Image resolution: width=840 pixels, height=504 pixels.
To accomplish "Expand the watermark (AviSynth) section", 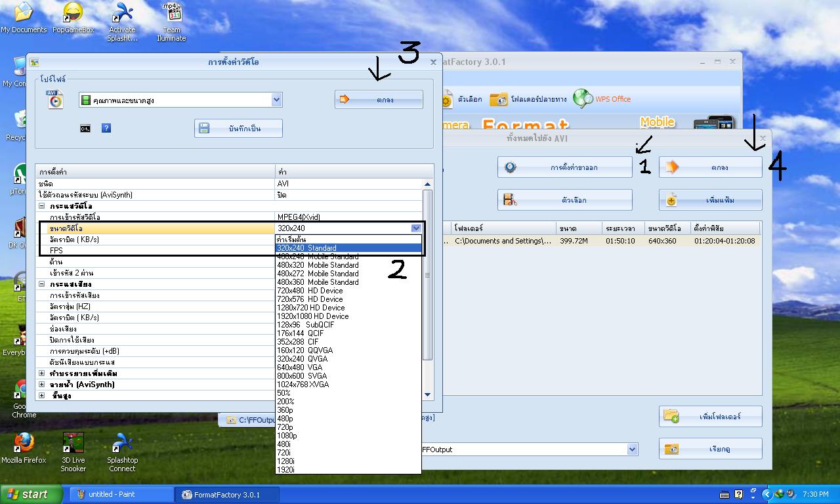I will (x=42, y=385).
